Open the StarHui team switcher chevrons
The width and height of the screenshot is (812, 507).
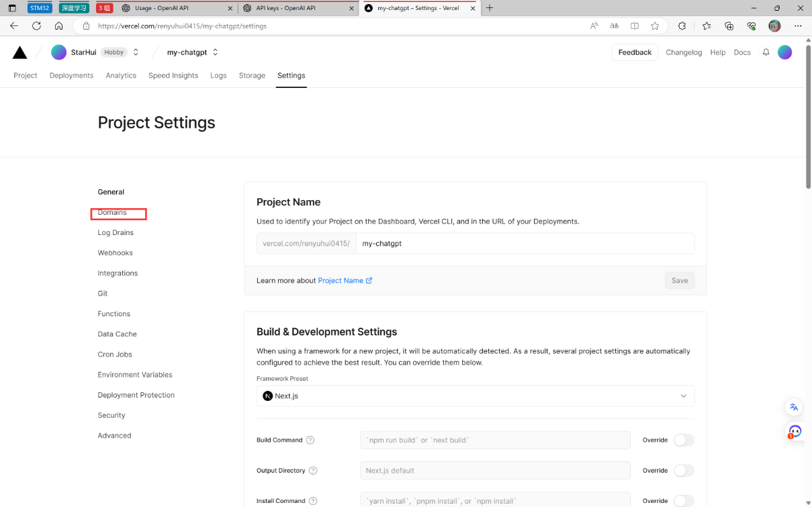tap(136, 52)
